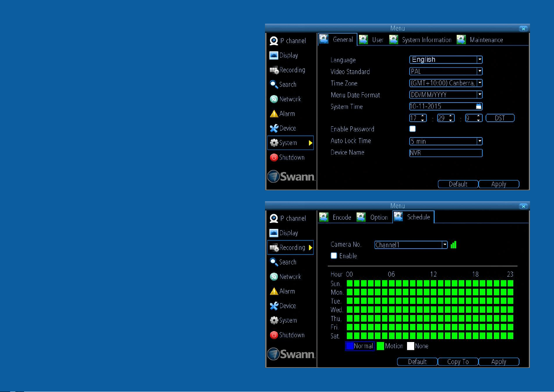Open the Video Standard PAL dropdown

(446, 71)
